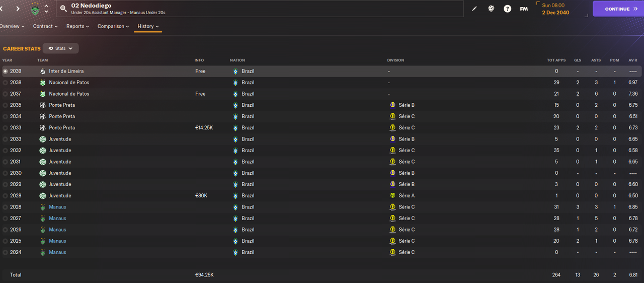Select the 2025 row radio button
The image size is (644, 283).
(5, 241)
